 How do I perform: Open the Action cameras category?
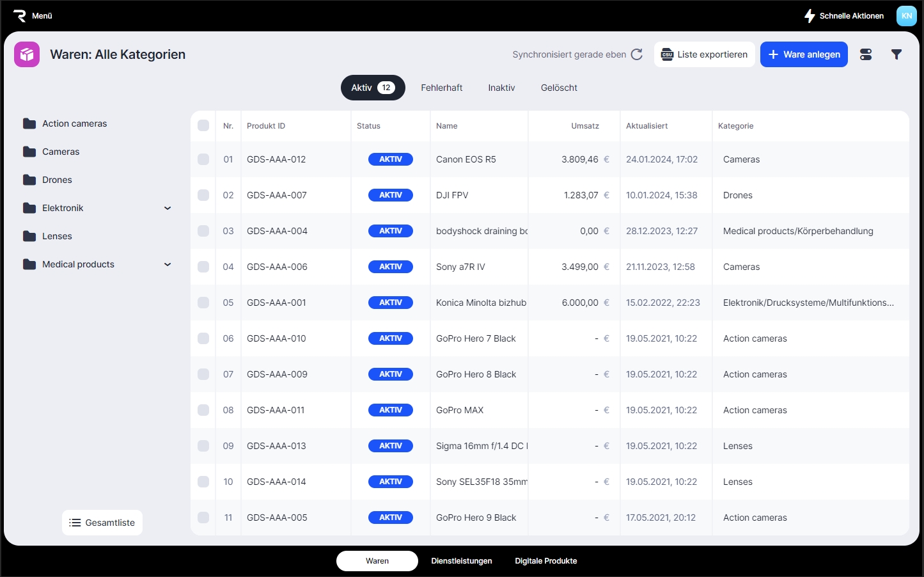(x=74, y=123)
